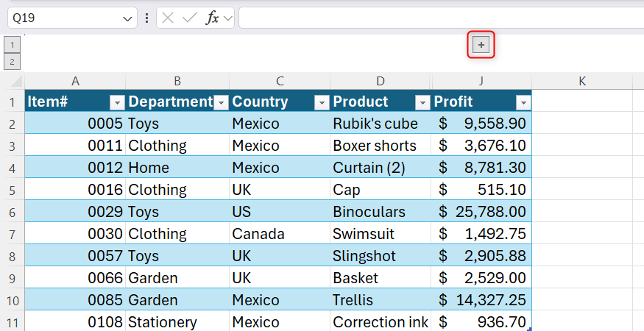Open the Product filter dropdown
This screenshot has width=644, height=331.
pos(422,103)
